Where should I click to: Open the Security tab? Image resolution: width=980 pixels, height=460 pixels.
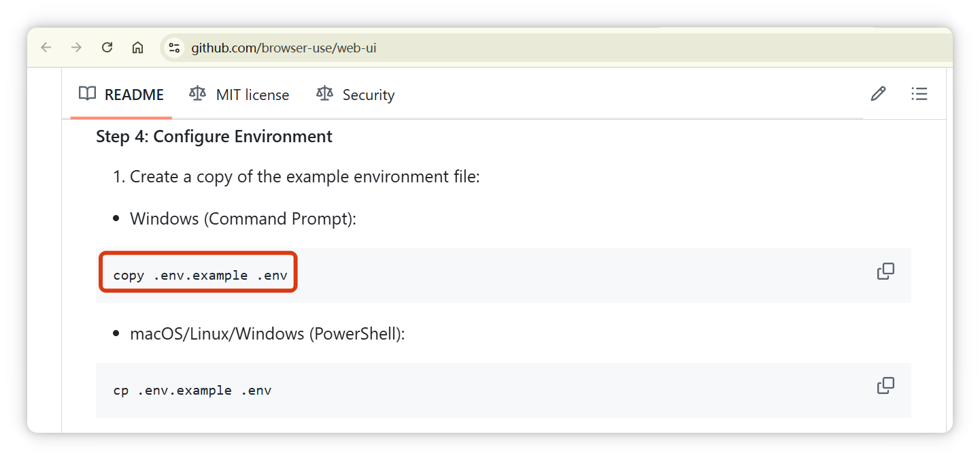[355, 95]
